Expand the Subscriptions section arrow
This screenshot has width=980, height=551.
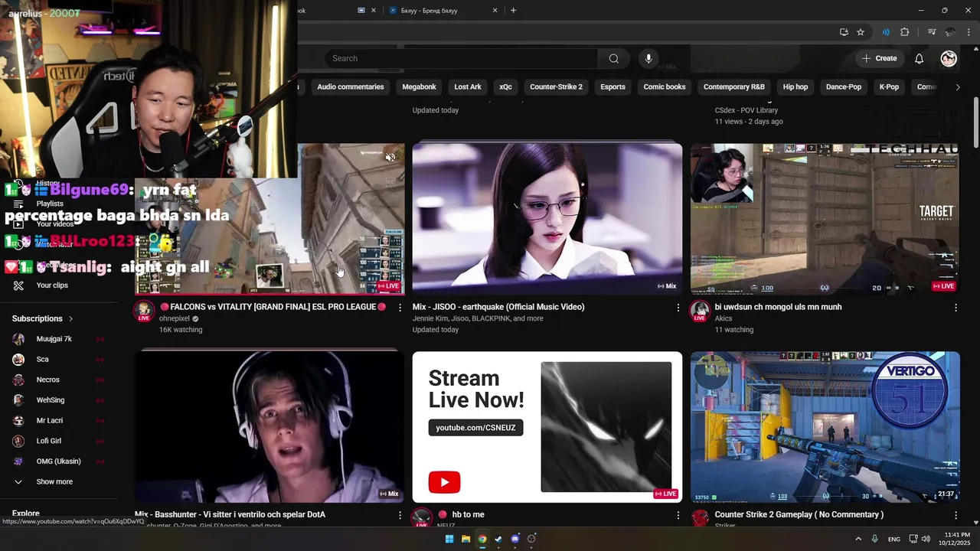tap(71, 318)
